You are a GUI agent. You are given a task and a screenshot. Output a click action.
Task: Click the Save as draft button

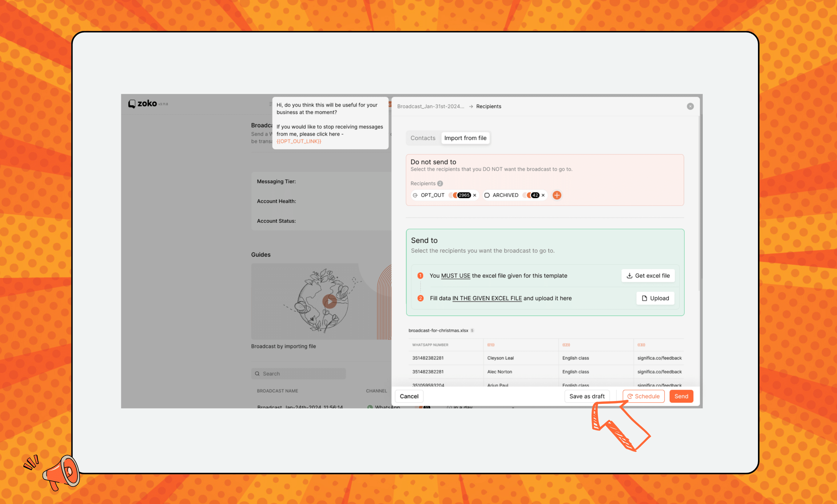coord(587,396)
